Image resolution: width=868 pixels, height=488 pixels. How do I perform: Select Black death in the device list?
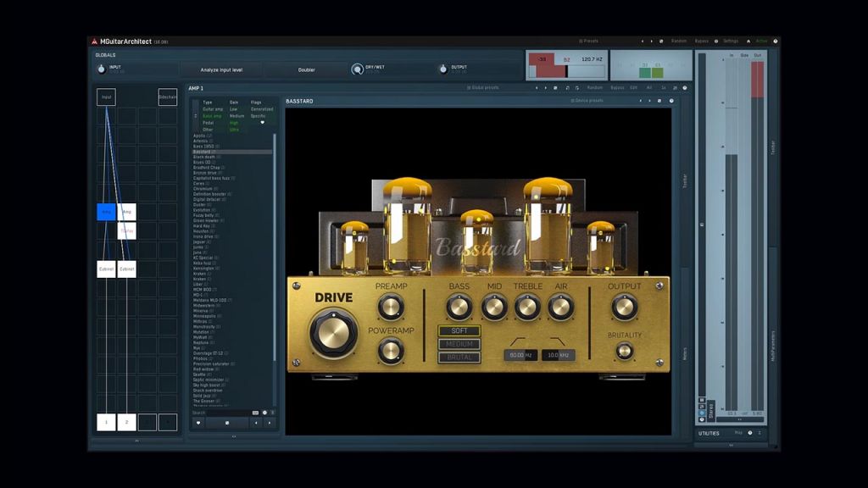pyautogui.click(x=232, y=157)
